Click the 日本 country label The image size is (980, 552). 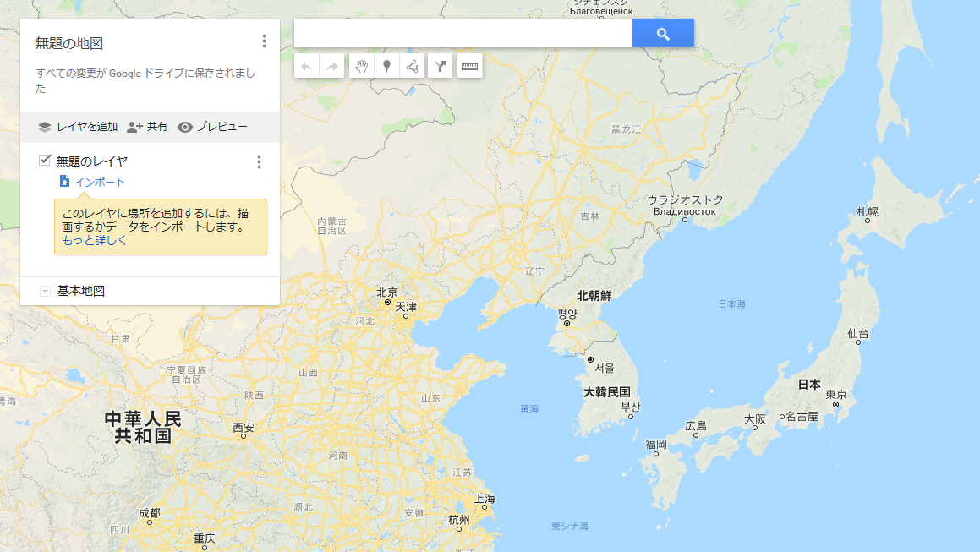(x=809, y=385)
